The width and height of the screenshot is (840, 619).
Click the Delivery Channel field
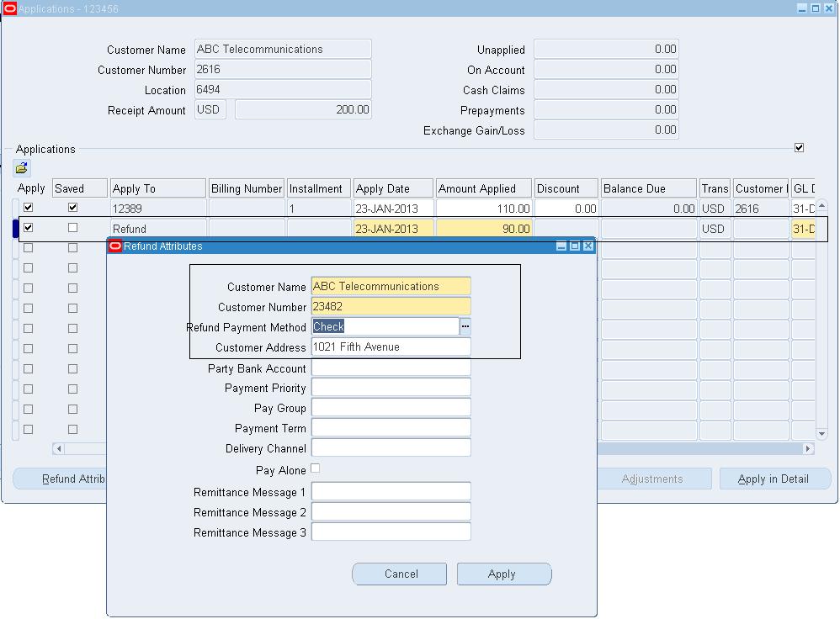[x=390, y=447]
